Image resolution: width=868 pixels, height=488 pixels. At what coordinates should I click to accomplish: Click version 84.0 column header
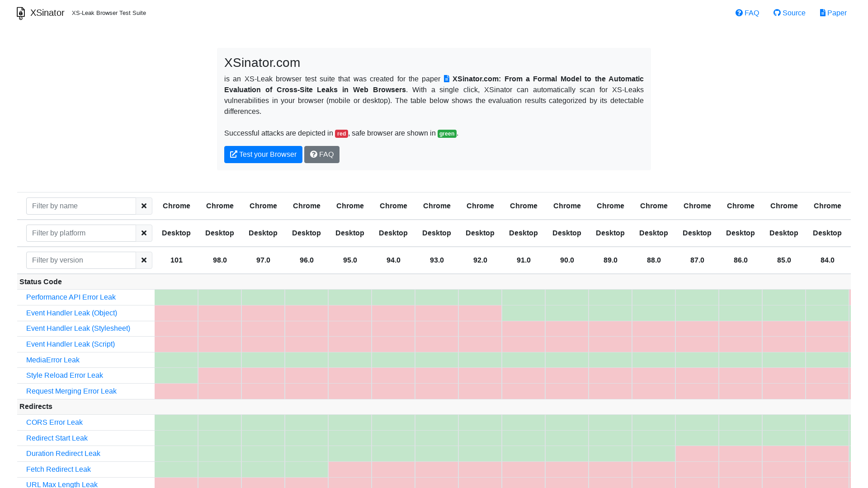[827, 260]
